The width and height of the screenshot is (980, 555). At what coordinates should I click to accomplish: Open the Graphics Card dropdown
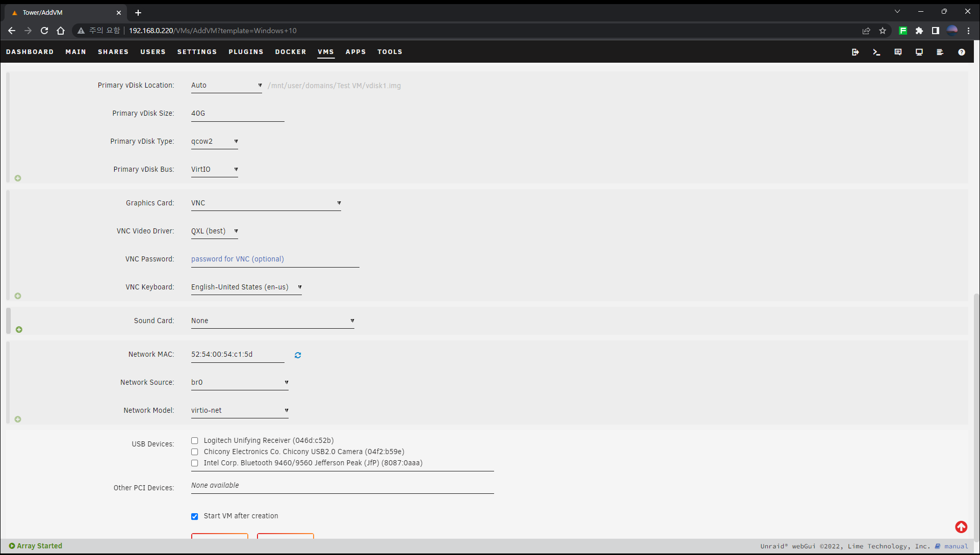(266, 203)
